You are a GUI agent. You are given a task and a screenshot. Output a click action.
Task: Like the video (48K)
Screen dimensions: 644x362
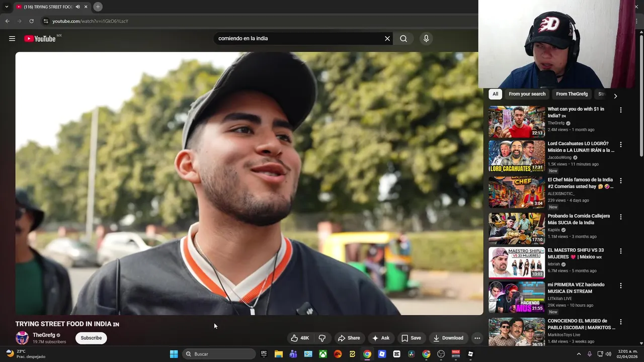[300, 338]
